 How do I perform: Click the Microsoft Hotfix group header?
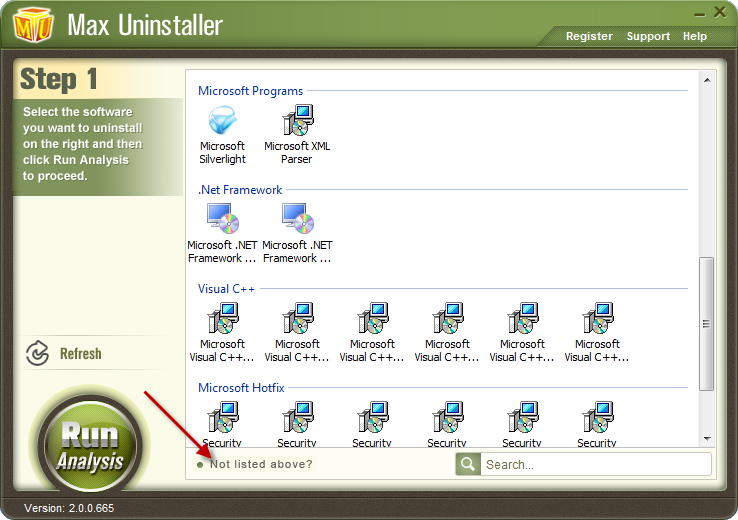click(x=241, y=388)
